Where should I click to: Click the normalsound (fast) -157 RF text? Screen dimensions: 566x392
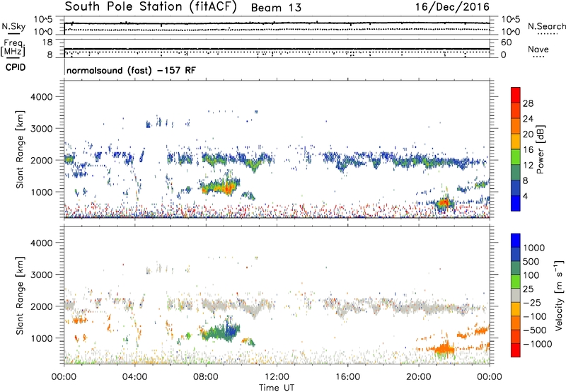pos(131,70)
